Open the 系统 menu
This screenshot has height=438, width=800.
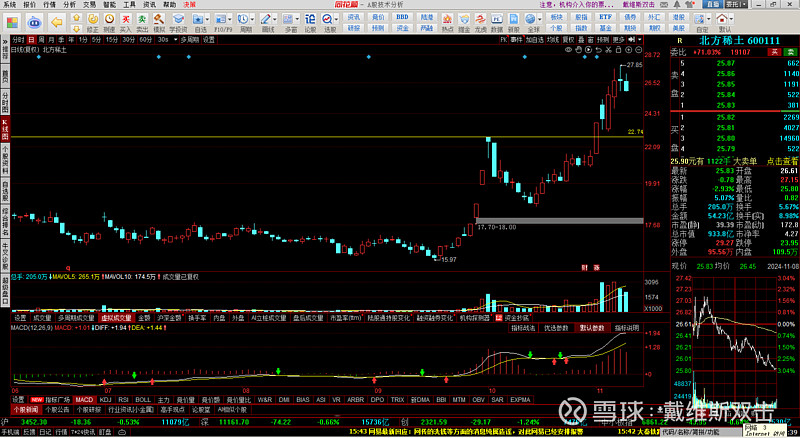tap(10, 5)
